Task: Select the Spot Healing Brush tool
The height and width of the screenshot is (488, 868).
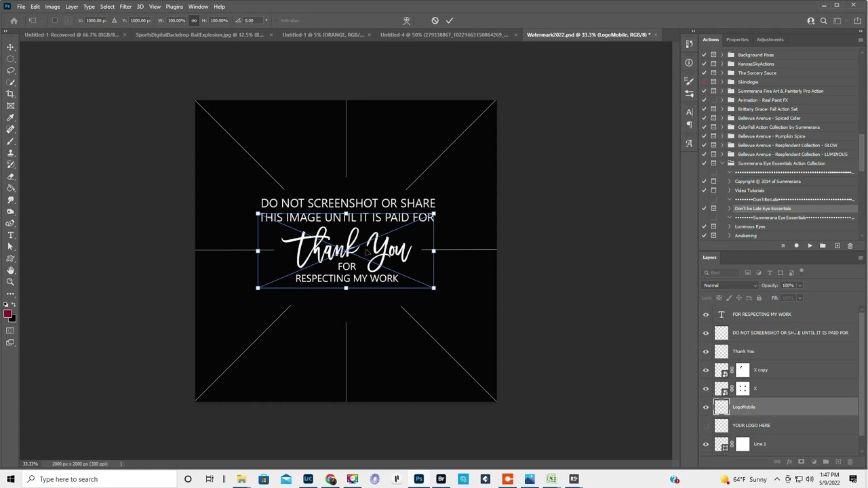Action: [10, 129]
